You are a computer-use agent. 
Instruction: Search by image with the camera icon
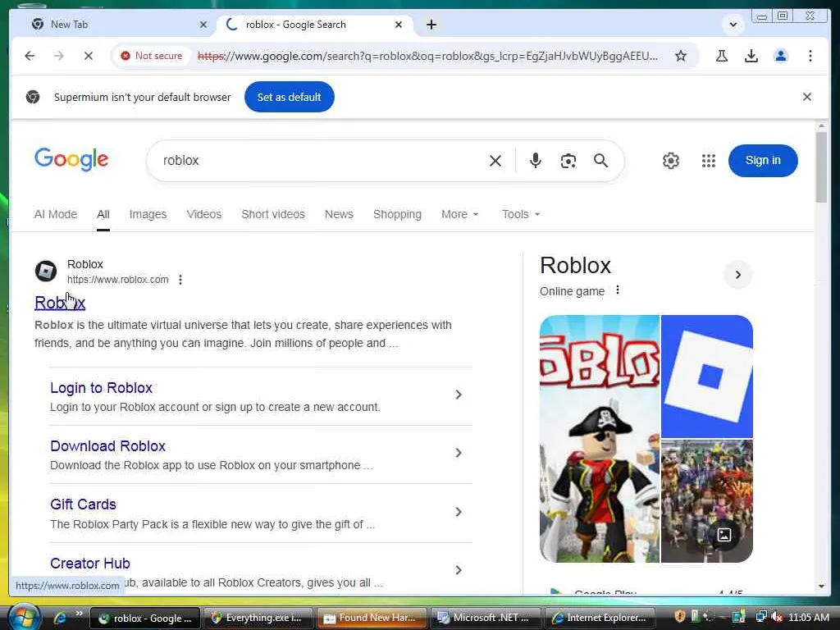[x=568, y=161]
